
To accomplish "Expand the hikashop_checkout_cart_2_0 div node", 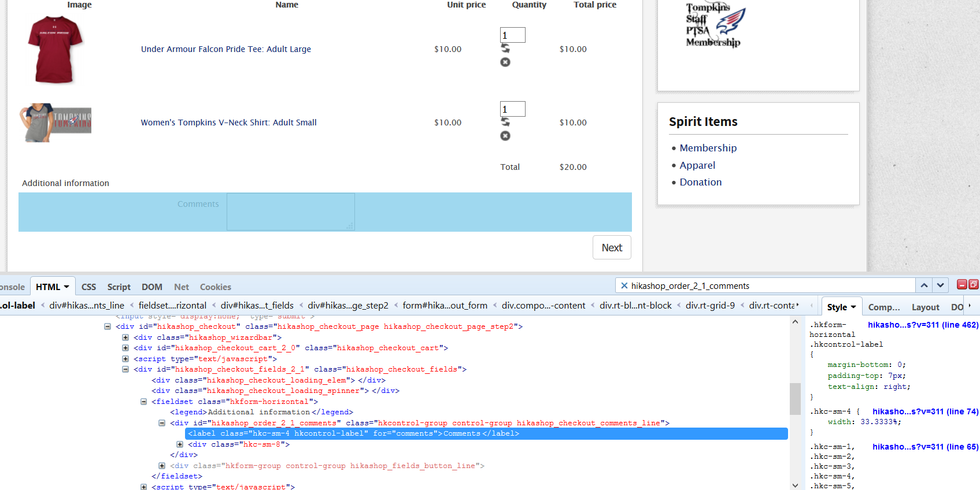I will [125, 348].
